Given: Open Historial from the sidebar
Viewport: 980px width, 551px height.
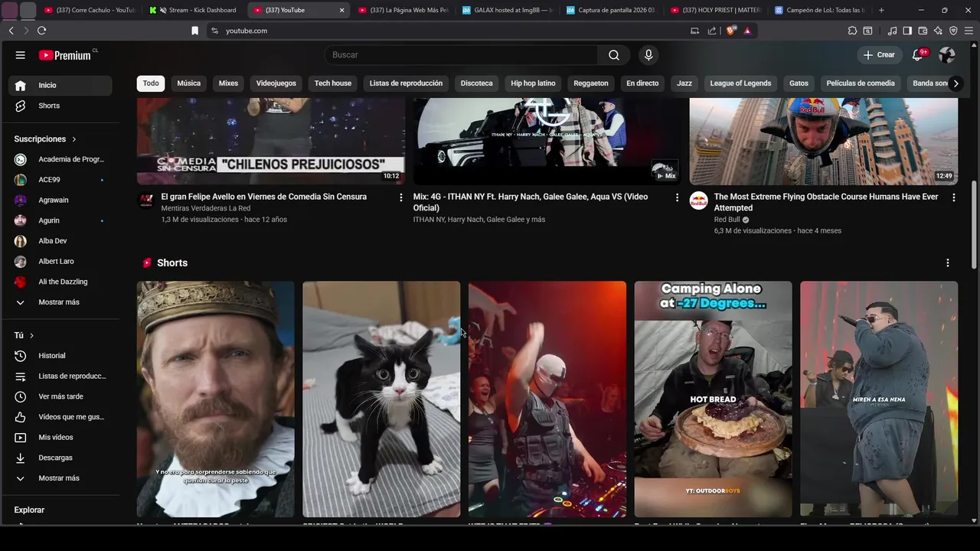Looking at the screenshot, I should 61,356.
